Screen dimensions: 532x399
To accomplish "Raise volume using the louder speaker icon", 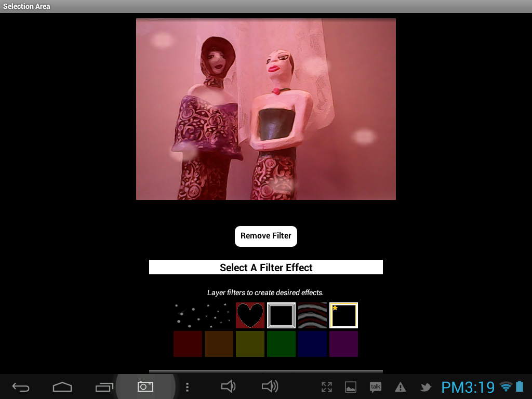I will click(270, 387).
